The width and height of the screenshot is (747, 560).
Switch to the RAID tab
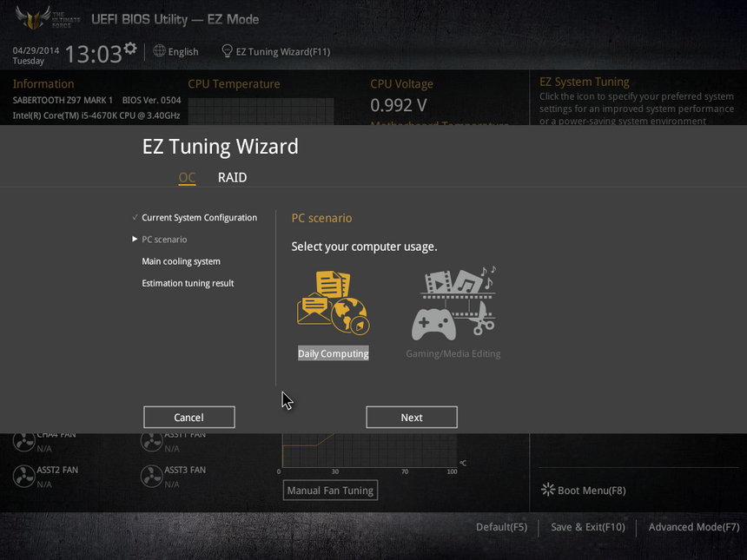coord(232,178)
